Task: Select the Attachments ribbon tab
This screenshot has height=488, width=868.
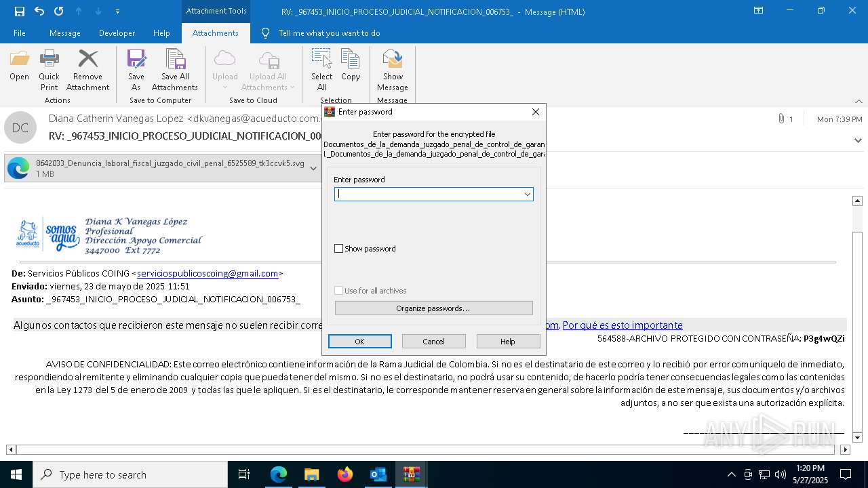Action: [216, 33]
